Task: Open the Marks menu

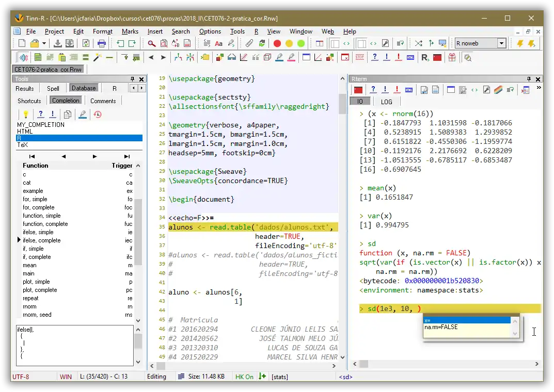Action: coord(130,31)
